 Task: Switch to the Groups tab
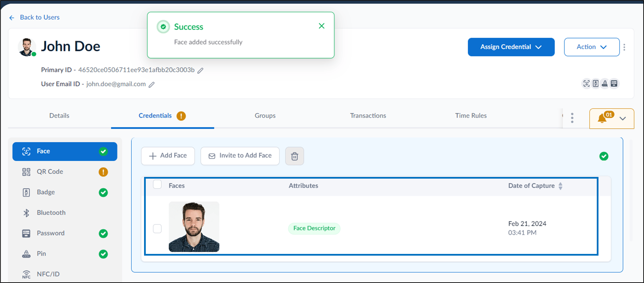265,116
